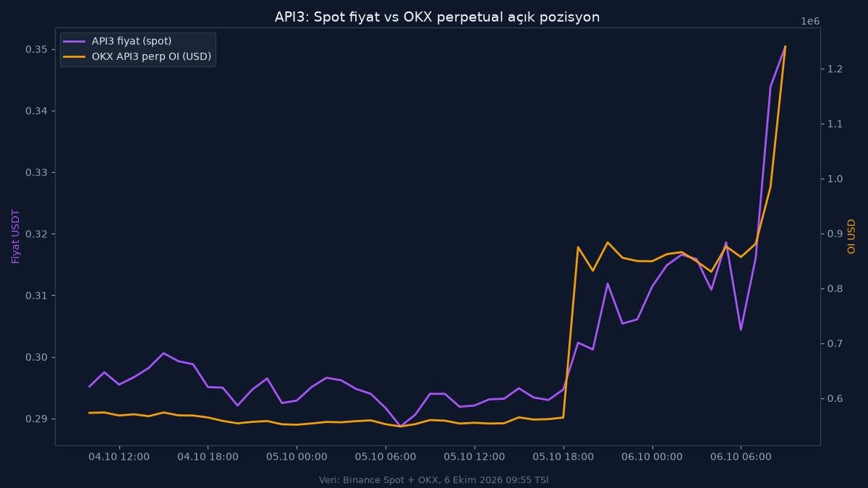Click the chart title 'API3: Spot fiyat vs OKX perpetual açık pozisyon'
The width and height of the screenshot is (868, 488).
pos(437,17)
